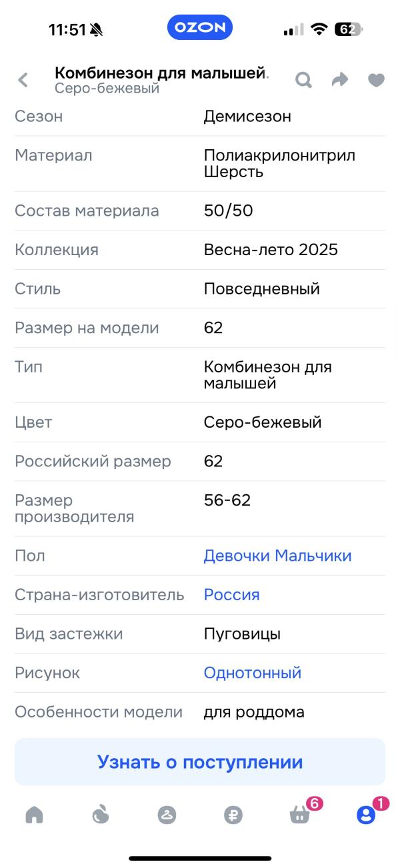The width and height of the screenshot is (400, 868).
Task: Open the Ozon Fresh tab icon
Action: coord(100,814)
